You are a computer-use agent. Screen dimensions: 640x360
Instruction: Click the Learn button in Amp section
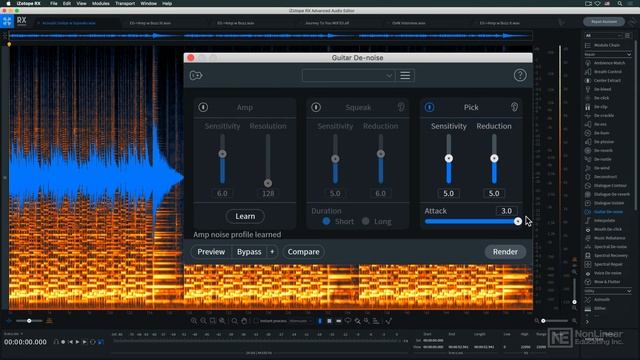[245, 216]
